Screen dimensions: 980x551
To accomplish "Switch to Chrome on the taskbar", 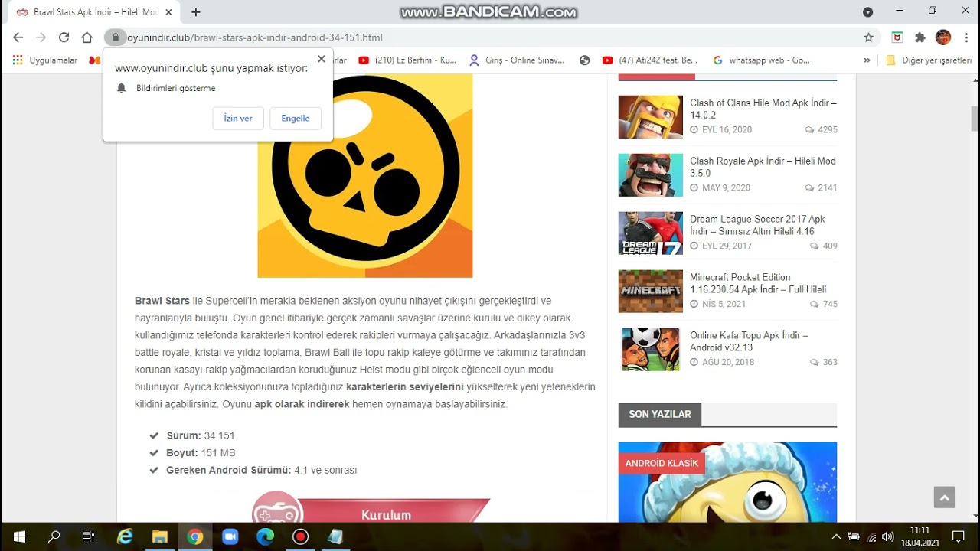I will [x=194, y=537].
